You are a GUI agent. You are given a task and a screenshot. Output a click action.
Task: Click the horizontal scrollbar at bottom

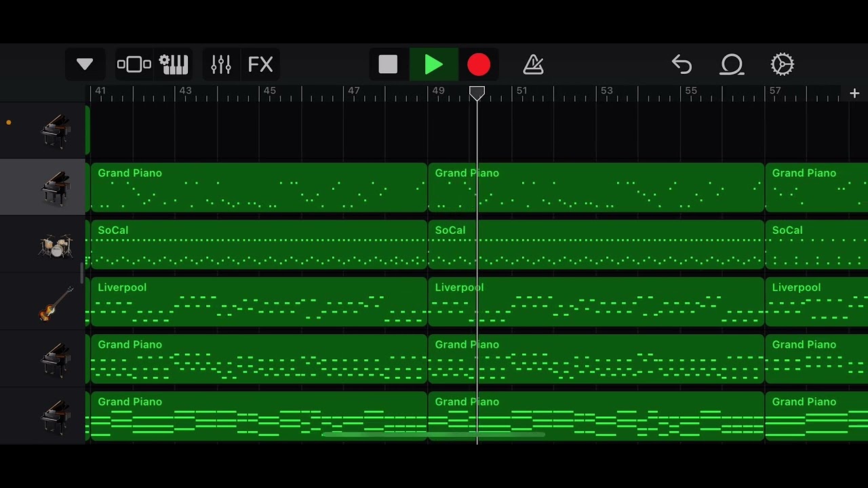[x=433, y=434]
